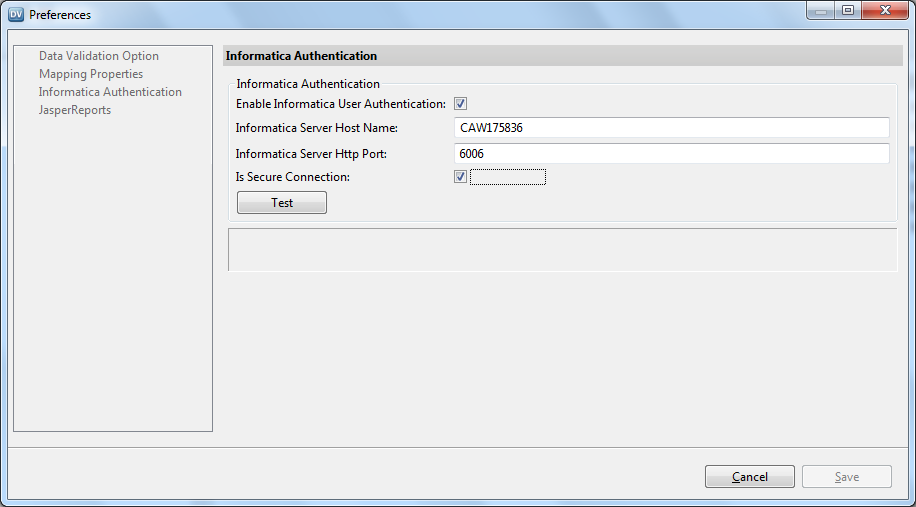Click the disabled Save button
Viewport: 916px width, 507px height.
(x=846, y=477)
